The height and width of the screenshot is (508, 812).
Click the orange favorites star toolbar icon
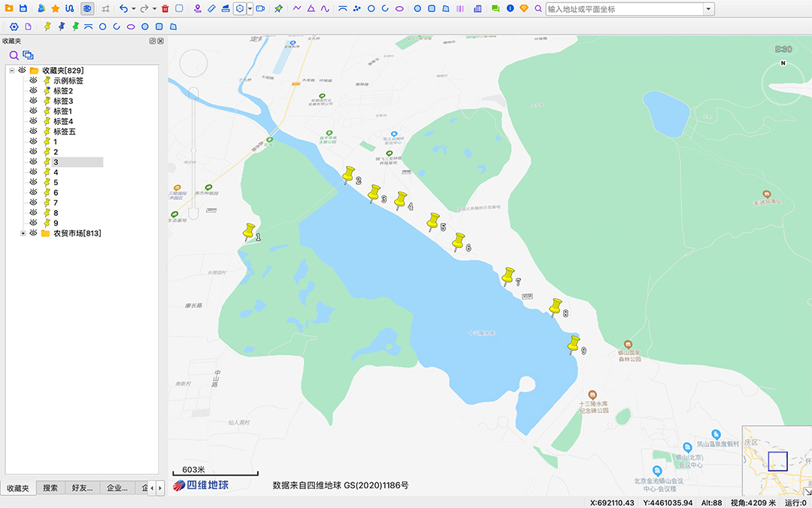tap(55, 8)
